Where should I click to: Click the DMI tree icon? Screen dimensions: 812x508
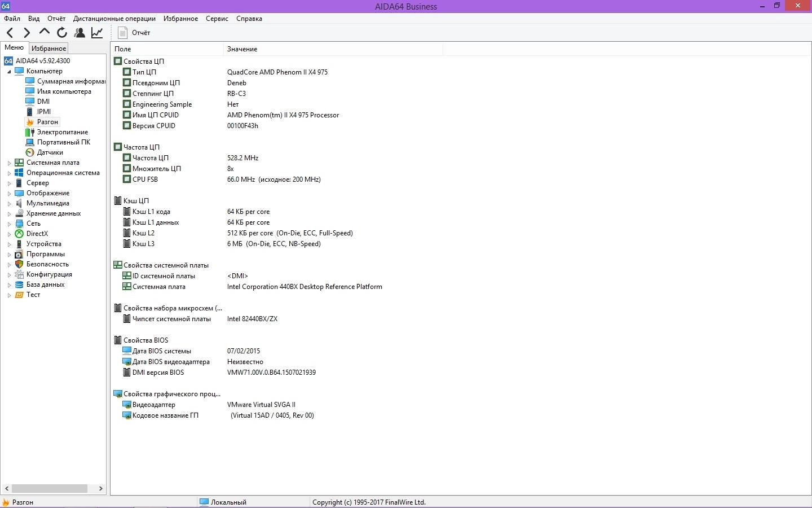(x=30, y=102)
